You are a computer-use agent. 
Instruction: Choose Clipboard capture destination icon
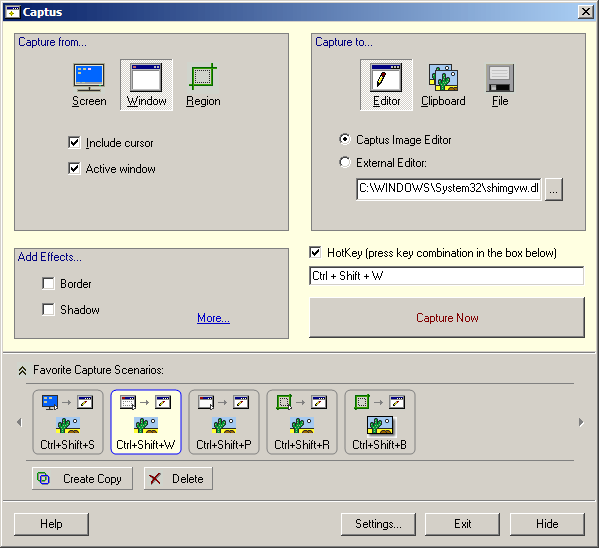[x=443, y=85]
